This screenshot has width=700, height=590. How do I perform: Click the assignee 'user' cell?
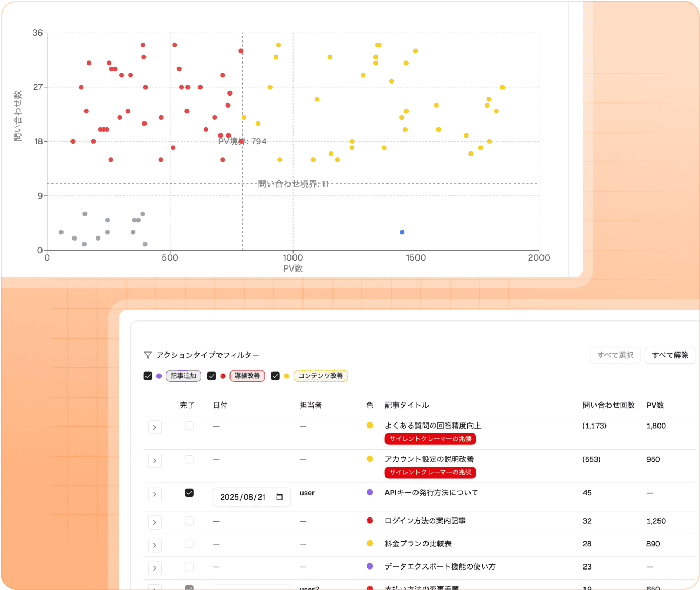[x=307, y=493]
